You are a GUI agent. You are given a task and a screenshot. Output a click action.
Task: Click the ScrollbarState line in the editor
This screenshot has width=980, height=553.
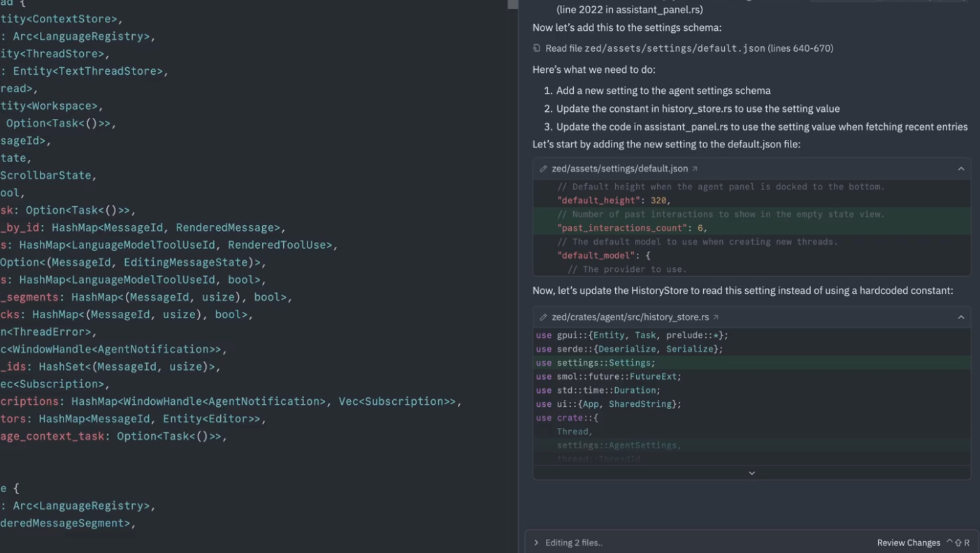click(x=48, y=175)
